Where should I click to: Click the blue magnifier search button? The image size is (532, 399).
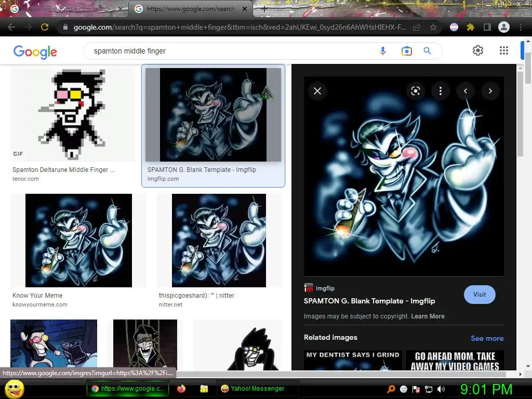point(428,51)
